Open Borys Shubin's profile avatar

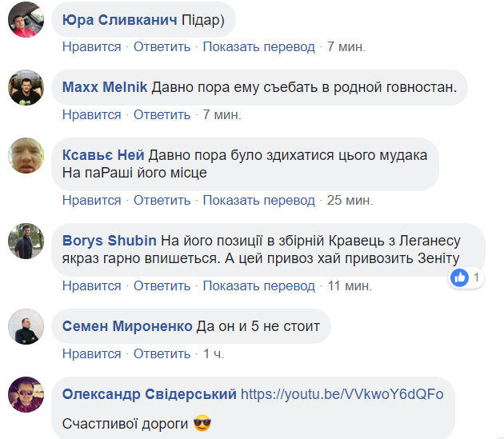[x=25, y=241]
